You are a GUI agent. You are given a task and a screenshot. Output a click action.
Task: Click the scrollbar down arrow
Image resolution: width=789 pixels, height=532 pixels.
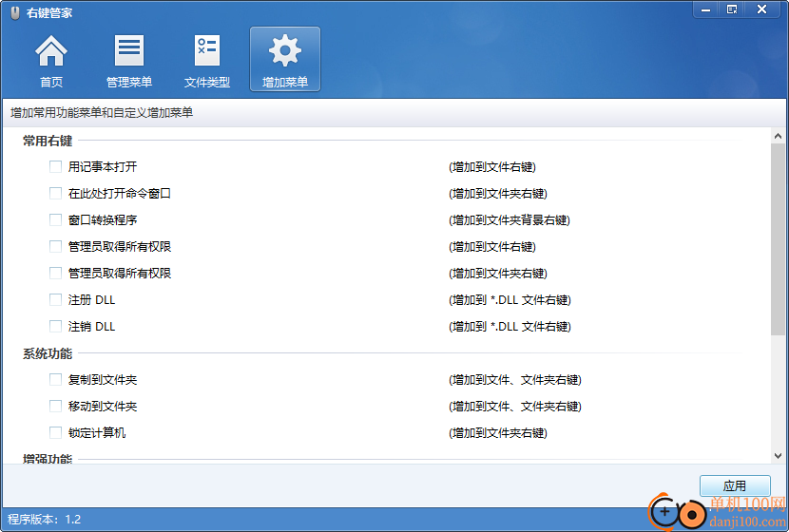click(778, 456)
